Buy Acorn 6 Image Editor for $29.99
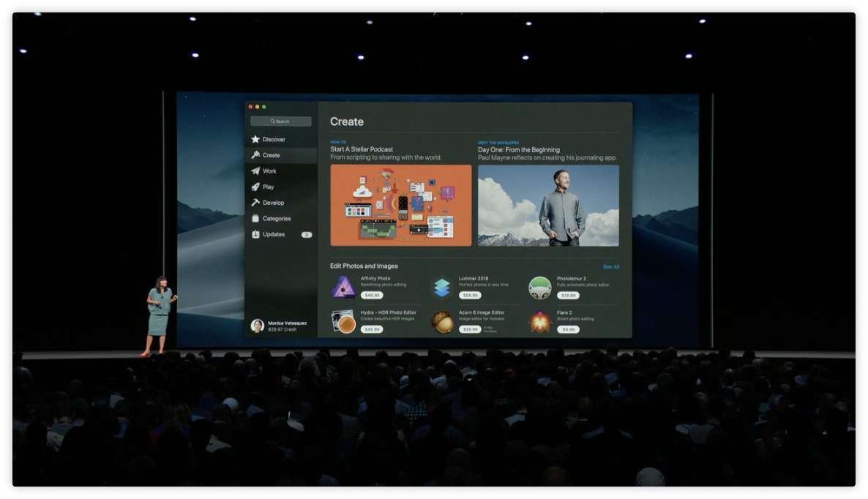Screen dimensions: 868x499 tap(470, 329)
